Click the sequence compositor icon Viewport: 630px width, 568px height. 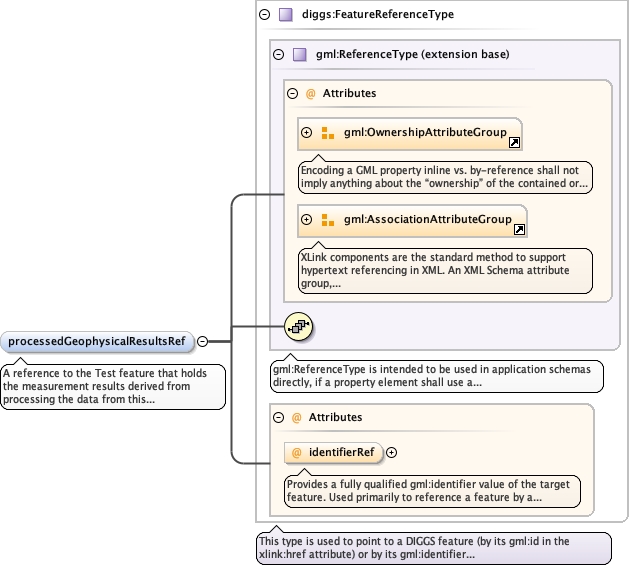[x=300, y=326]
